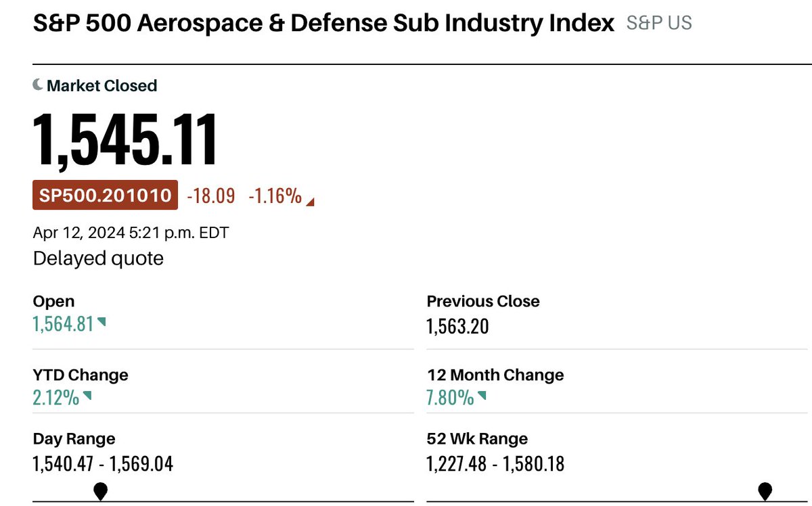Image resolution: width=812 pixels, height=506 pixels.
Task: Click the Delayed quote label
Action: click(98, 258)
